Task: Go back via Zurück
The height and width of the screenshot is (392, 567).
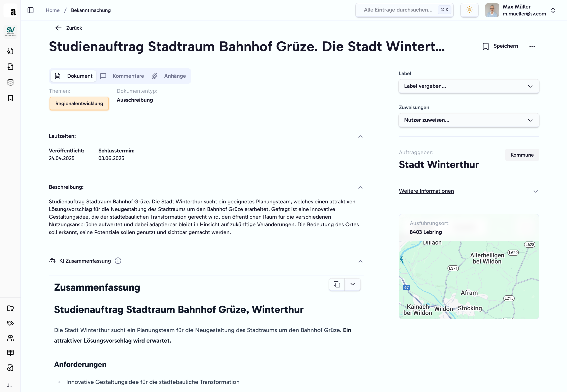Action: point(69,28)
